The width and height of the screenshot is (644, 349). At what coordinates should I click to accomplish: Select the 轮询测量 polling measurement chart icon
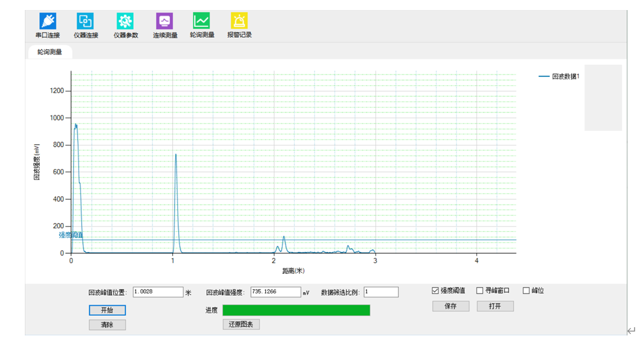click(x=202, y=21)
